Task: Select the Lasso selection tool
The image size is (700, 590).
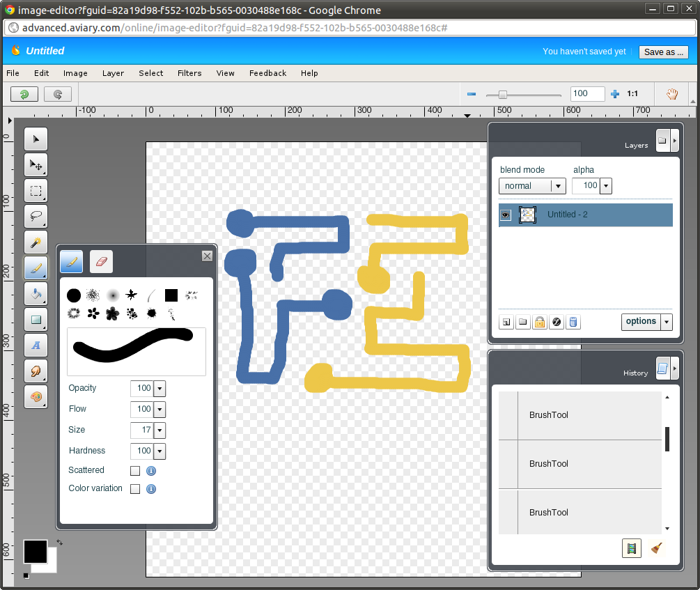Action: click(36, 216)
